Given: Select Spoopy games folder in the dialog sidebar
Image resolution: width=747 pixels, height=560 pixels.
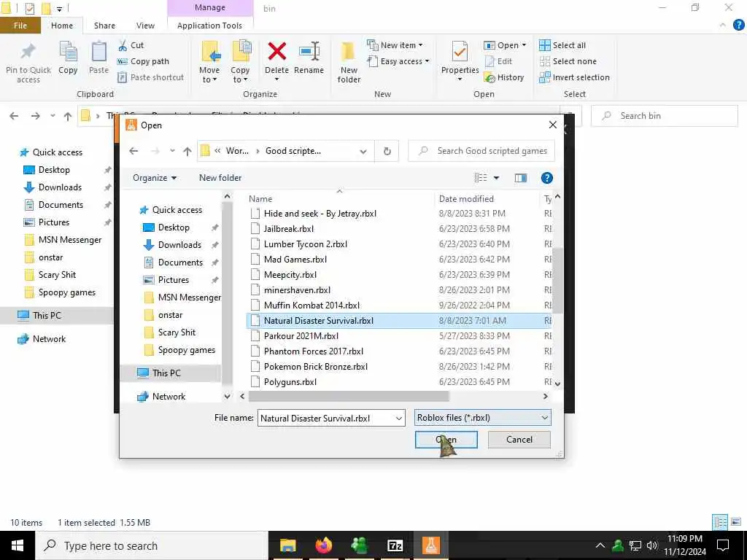Looking at the screenshot, I should [186, 350].
